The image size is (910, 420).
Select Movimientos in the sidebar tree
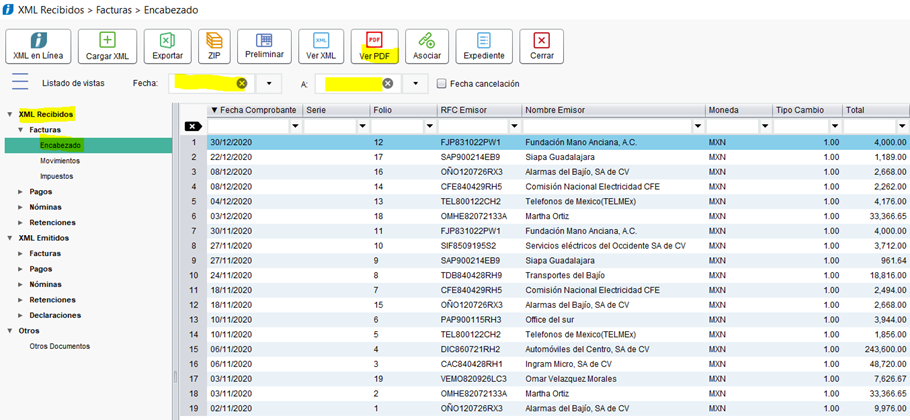point(60,161)
